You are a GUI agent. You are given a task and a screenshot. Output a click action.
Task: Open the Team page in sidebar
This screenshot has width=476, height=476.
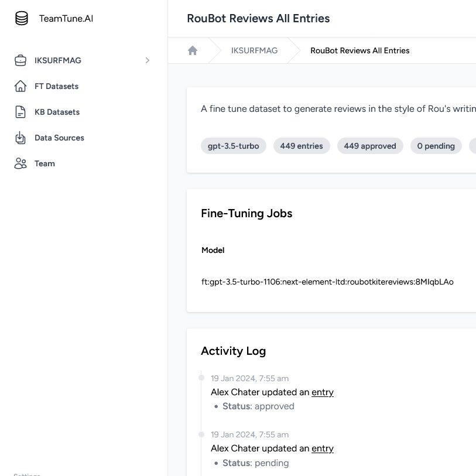[x=44, y=163]
